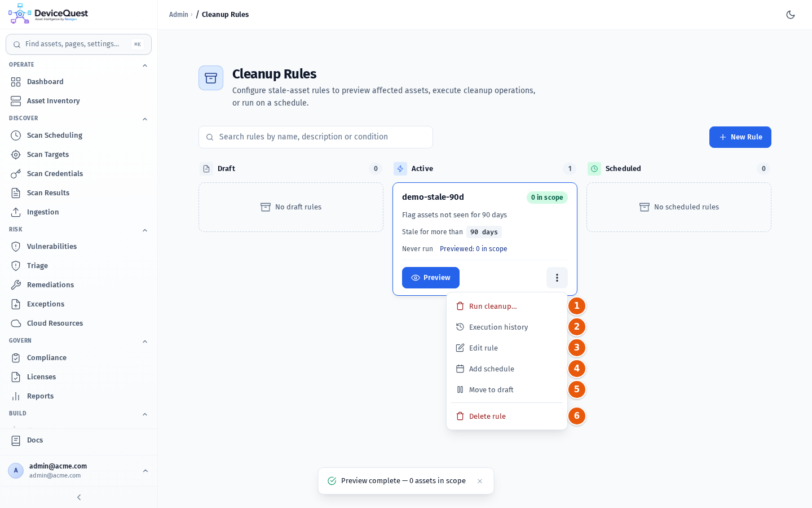Navigate to Remediations
812x508 pixels.
[x=78, y=285]
